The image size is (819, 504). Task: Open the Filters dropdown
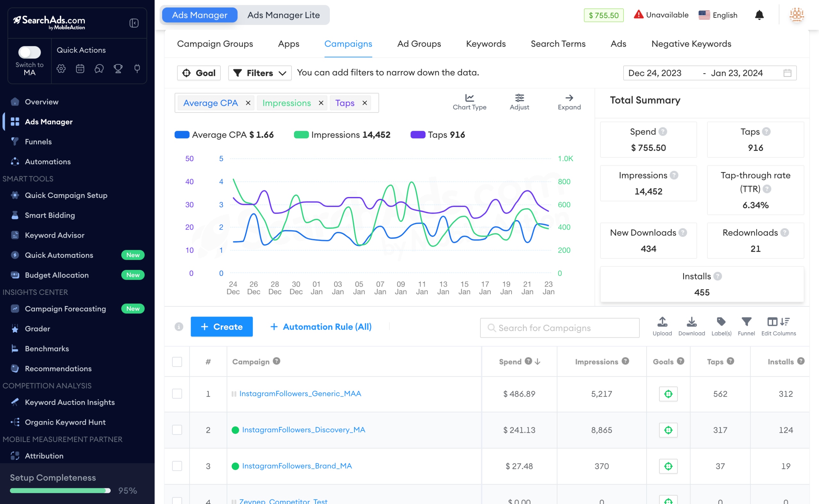(x=259, y=73)
